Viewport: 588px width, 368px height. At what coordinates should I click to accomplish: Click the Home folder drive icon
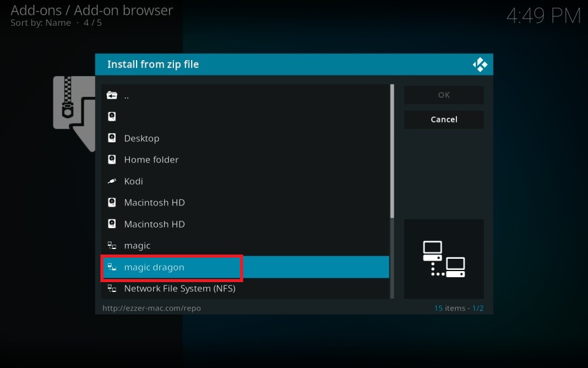pyautogui.click(x=111, y=159)
